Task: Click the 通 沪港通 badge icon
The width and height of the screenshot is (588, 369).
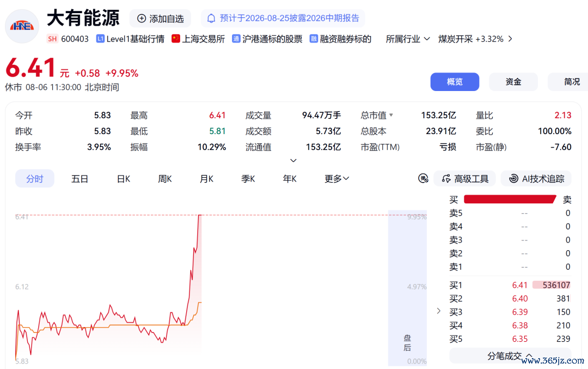Action: [236, 39]
